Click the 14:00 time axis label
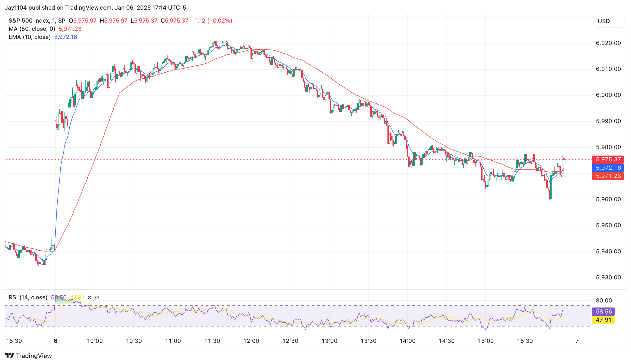Screen dimensions: 631x364 (408, 341)
